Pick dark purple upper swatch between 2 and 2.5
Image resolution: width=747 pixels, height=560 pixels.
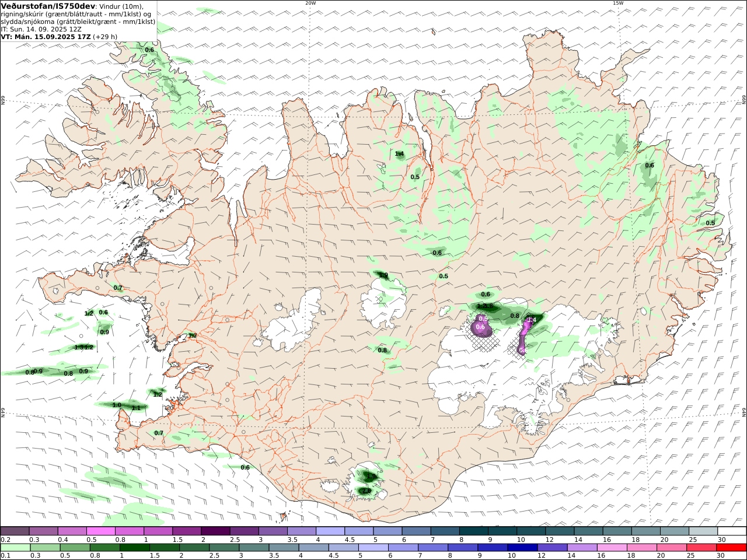point(215,531)
